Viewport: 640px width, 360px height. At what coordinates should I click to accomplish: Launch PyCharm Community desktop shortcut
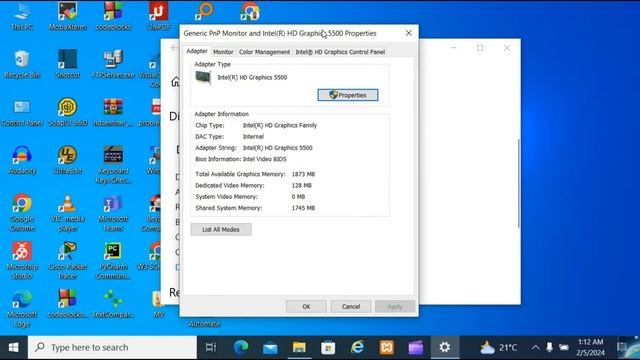[113, 260]
